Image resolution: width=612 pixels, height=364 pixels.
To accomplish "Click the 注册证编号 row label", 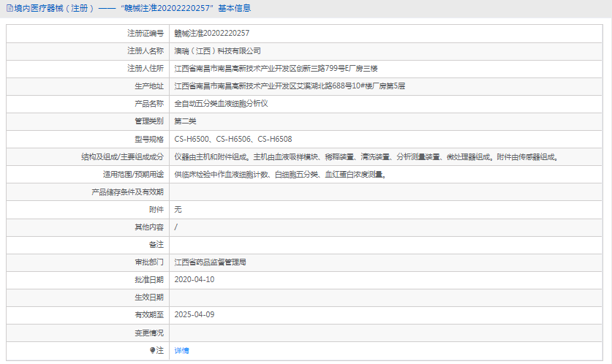I will [146, 33].
